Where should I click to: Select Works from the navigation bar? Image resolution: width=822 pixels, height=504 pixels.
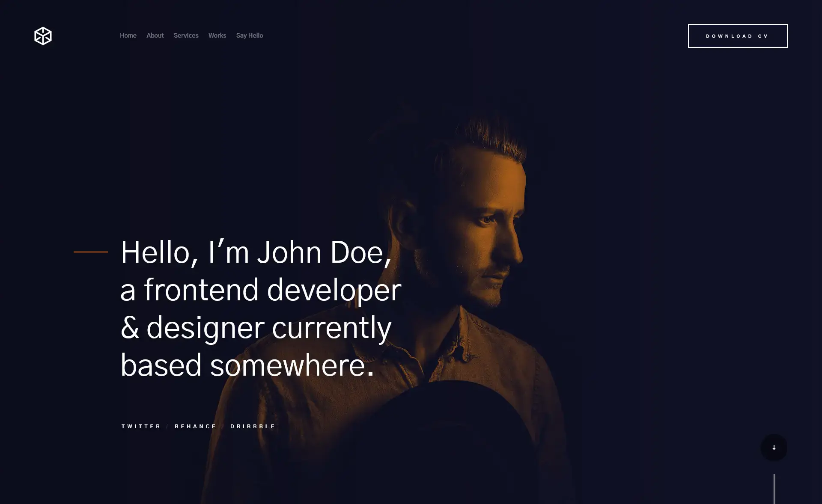pos(217,36)
